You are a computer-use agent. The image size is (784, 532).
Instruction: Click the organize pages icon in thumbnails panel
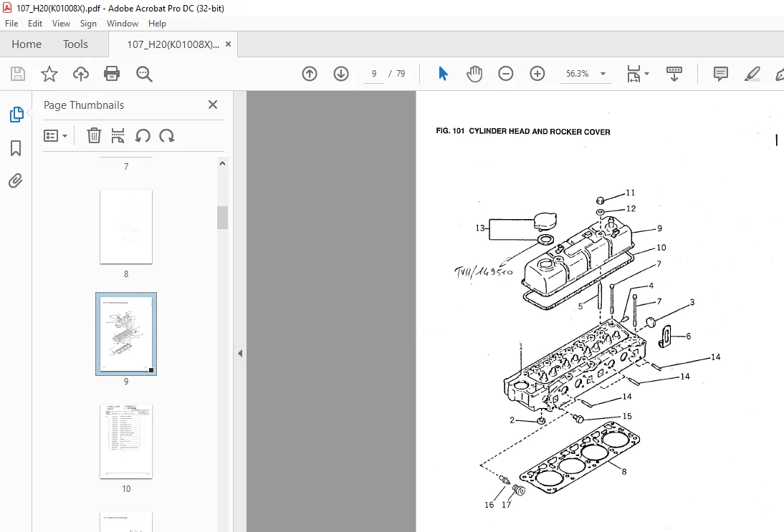(x=118, y=135)
